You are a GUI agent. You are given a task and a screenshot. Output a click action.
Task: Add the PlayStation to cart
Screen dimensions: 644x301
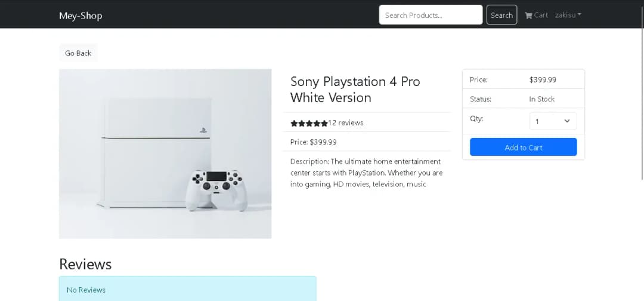523,148
